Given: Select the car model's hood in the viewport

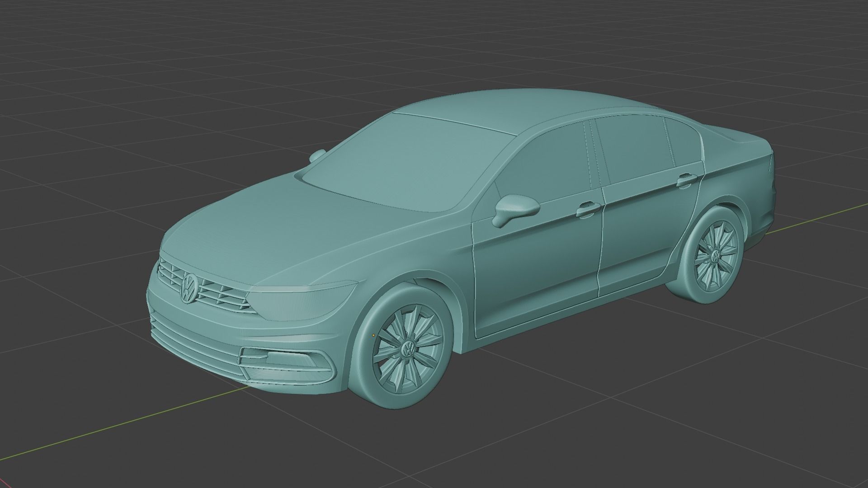Looking at the screenshot, I should click(x=289, y=230).
